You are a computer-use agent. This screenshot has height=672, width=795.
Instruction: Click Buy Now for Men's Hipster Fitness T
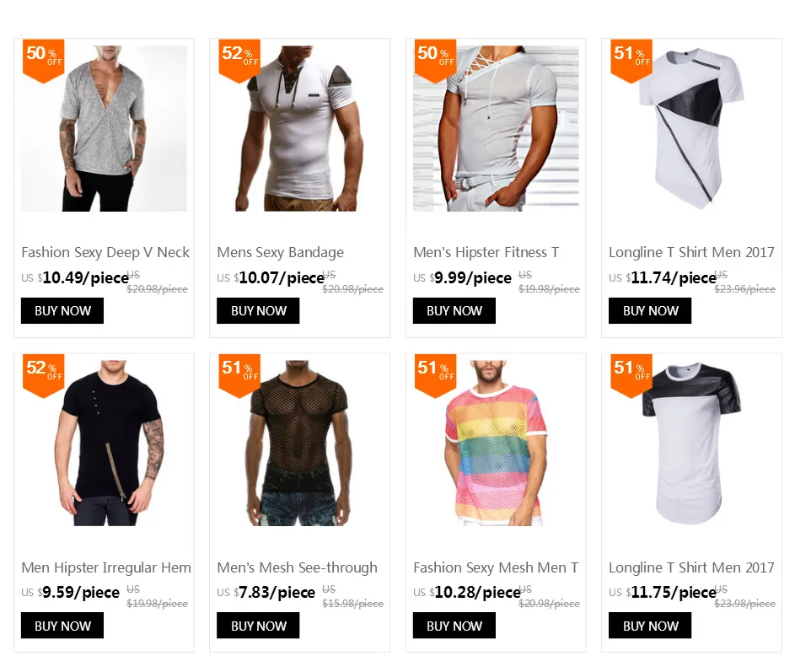click(x=454, y=311)
